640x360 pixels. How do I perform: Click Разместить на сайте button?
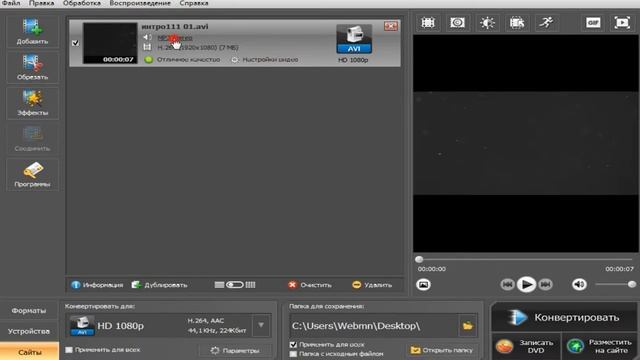pyautogui.click(x=600, y=347)
